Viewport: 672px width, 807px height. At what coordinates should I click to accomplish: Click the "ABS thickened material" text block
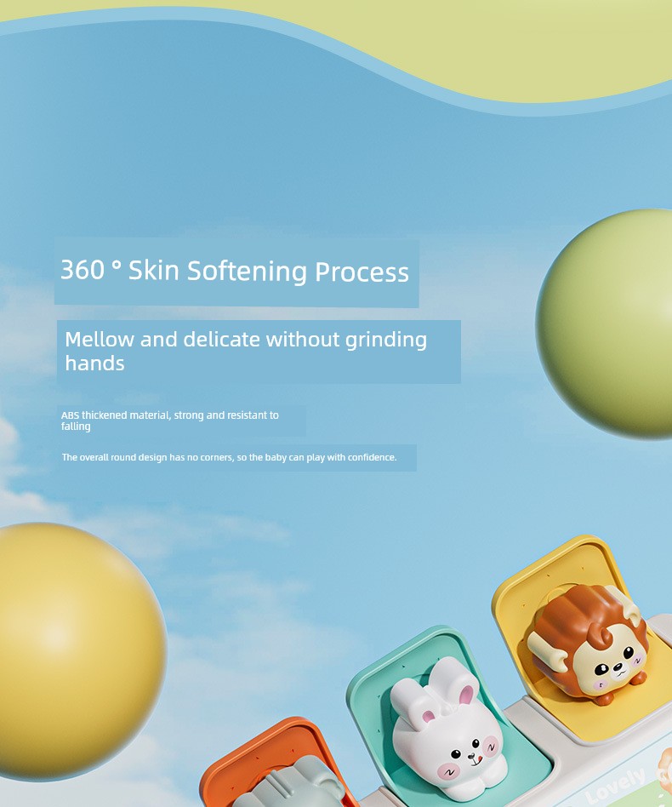[x=169, y=421]
